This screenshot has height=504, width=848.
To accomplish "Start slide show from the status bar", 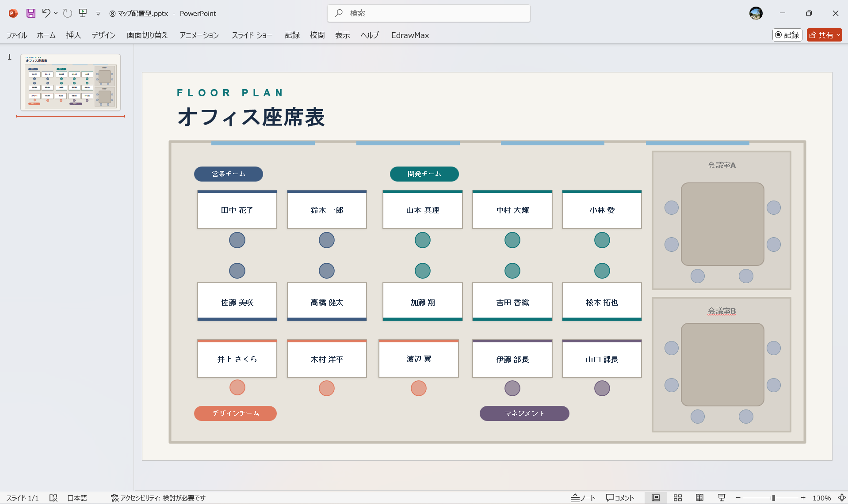I will click(x=721, y=497).
